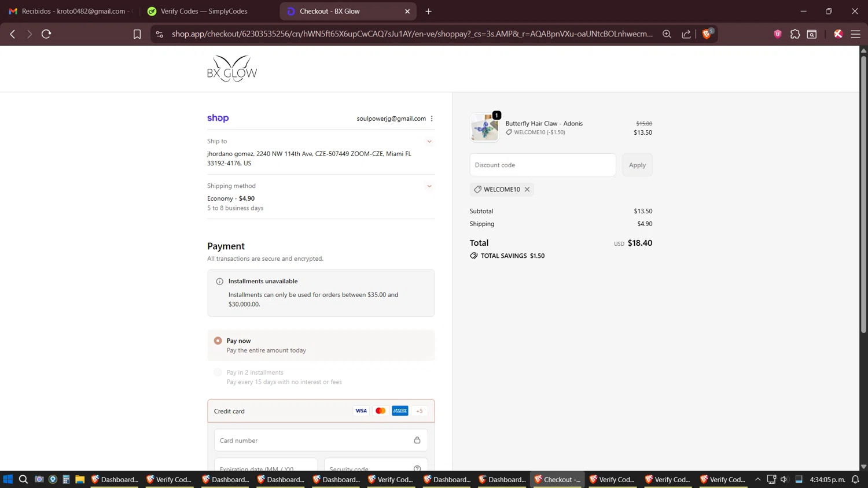Image resolution: width=868 pixels, height=488 pixels.
Task: Switch to Verify Codes — SimplyCodes tab
Action: (x=208, y=11)
